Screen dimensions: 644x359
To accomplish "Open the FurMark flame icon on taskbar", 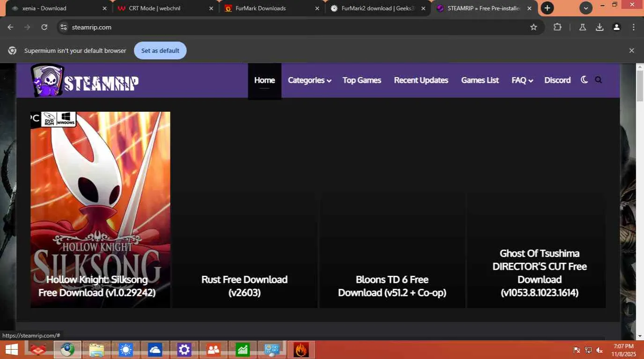I will point(301,350).
